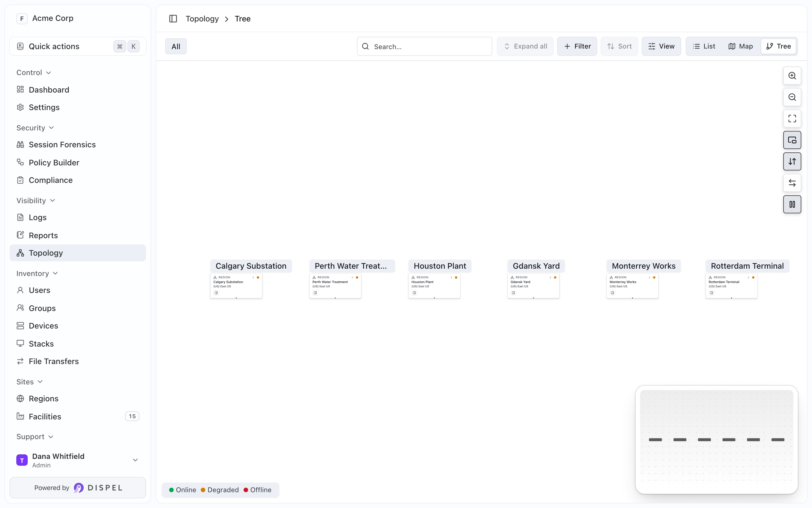The height and width of the screenshot is (508, 812).
Task: Open Dana Whitfield account menu
Action: click(78, 460)
